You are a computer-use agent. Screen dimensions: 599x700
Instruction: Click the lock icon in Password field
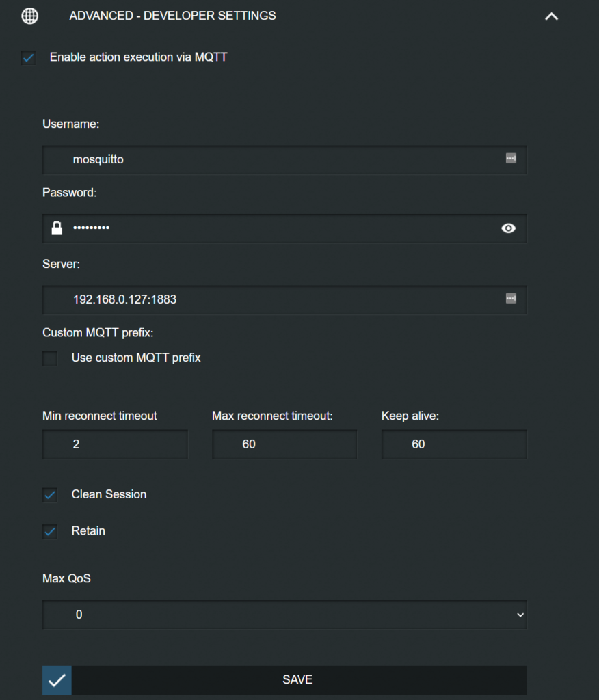[57, 228]
